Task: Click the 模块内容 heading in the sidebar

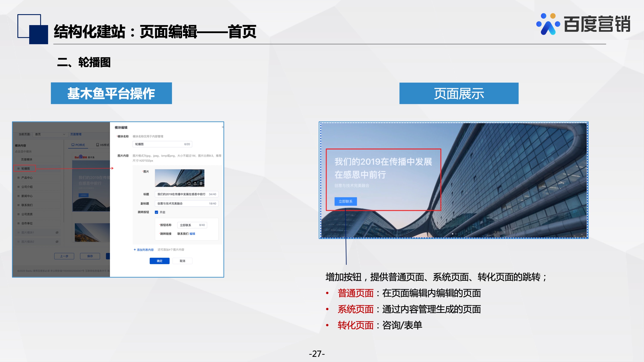Action: (20, 145)
